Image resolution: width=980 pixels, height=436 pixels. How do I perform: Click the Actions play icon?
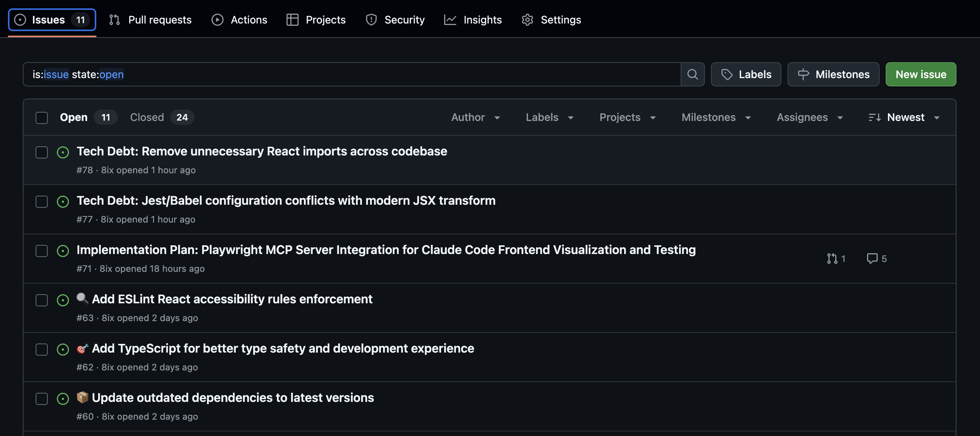(217, 20)
